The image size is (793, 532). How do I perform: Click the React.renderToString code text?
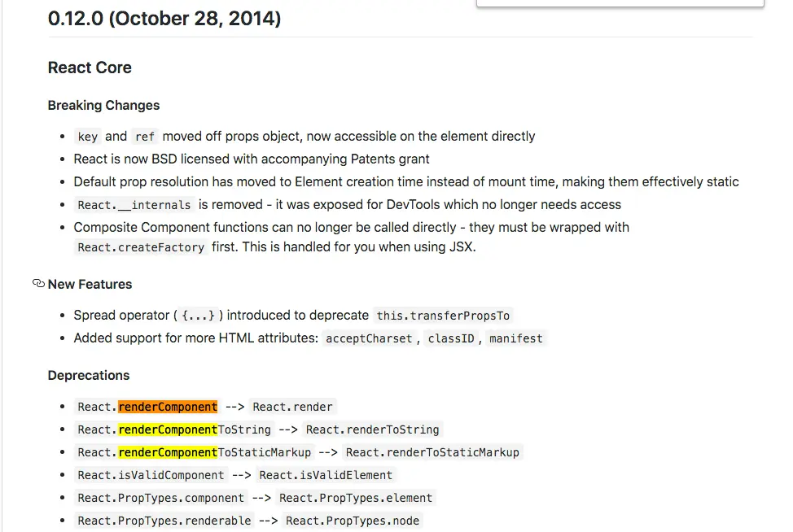point(373,430)
